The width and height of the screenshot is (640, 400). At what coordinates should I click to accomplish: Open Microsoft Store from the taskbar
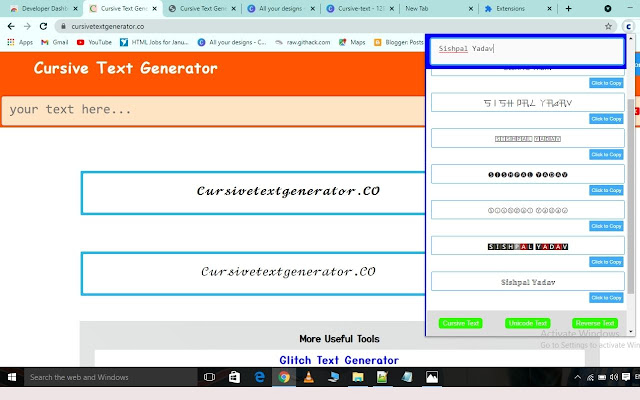coord(234,377)
